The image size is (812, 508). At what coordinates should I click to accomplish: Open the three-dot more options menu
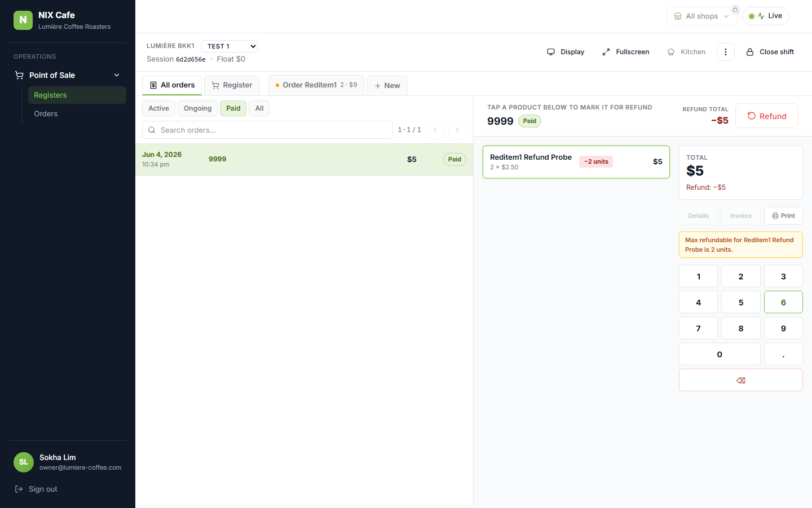(x=726, y=52)
